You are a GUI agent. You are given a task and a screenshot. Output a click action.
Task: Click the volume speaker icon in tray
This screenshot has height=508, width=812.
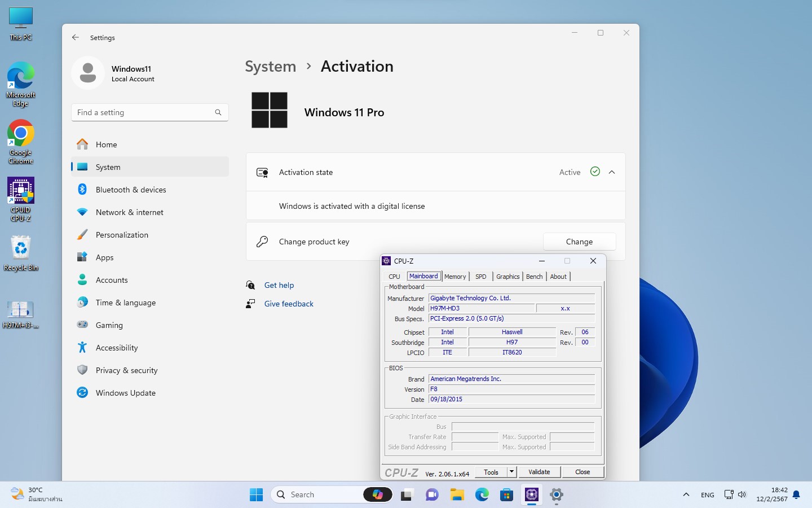742,494
